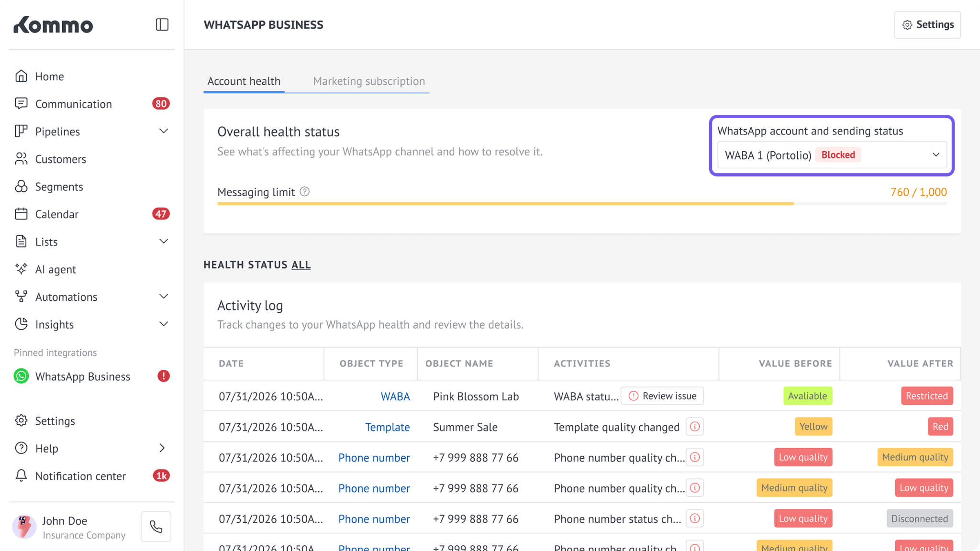Image resolution: width=980 pixels, height=551 pixels.
Task: Click the Messaging limit help icon
Action: pyautogui.click(x=305, y=192)
